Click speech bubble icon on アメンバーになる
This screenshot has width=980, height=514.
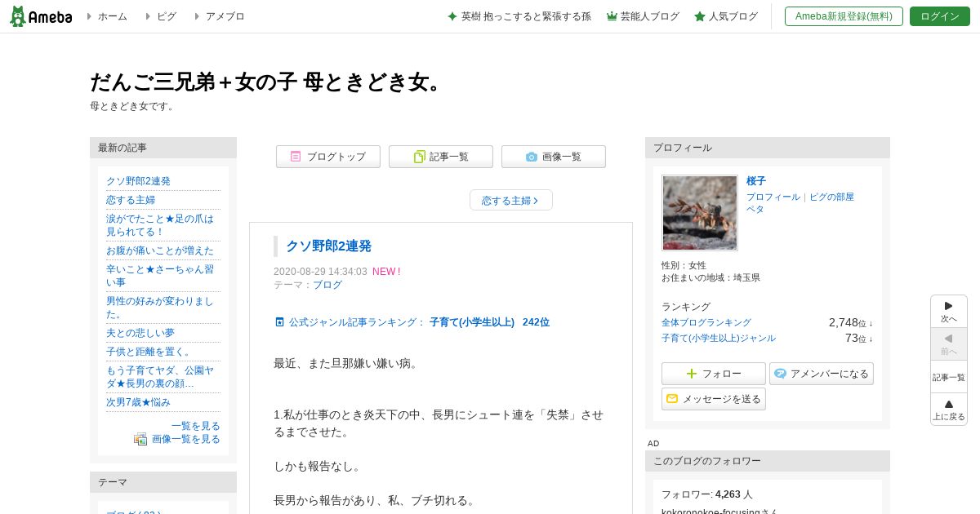pyautogui.click(x=781, y=374)
